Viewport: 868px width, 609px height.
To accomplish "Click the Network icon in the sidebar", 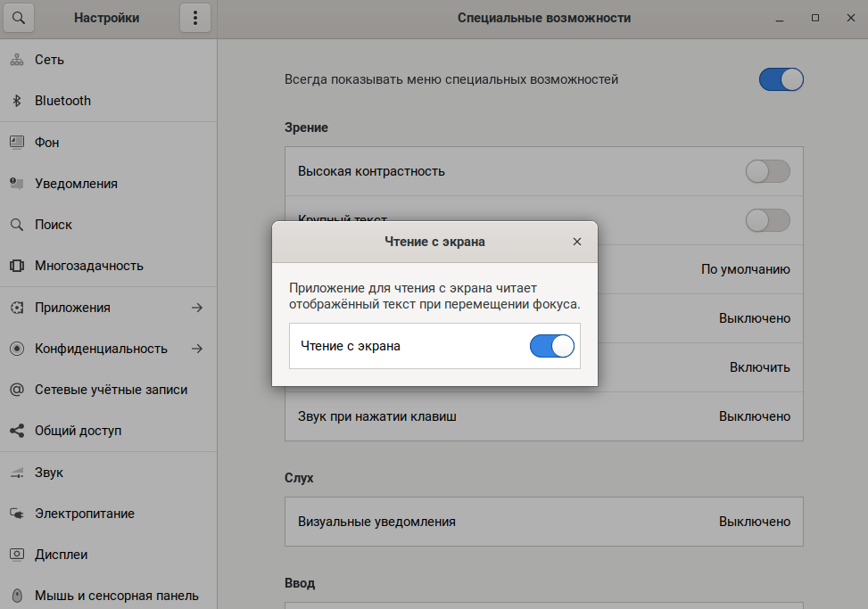I will click(x=16, y=60).
